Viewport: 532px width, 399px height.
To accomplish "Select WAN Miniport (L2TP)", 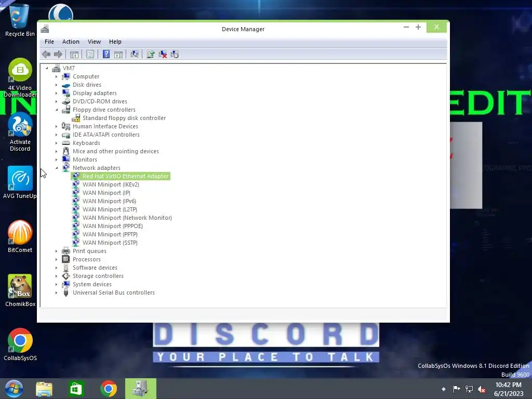I will [x=110, y=209].
